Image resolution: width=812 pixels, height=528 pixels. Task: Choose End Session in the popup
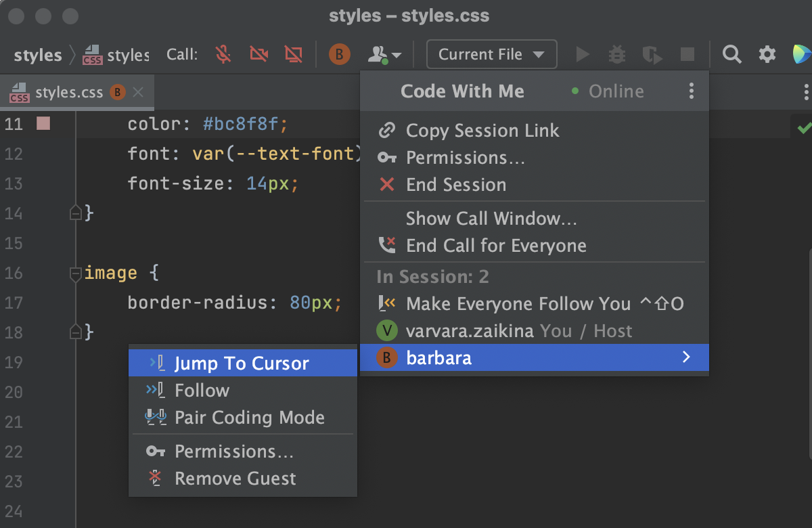[x=455, y=185]
